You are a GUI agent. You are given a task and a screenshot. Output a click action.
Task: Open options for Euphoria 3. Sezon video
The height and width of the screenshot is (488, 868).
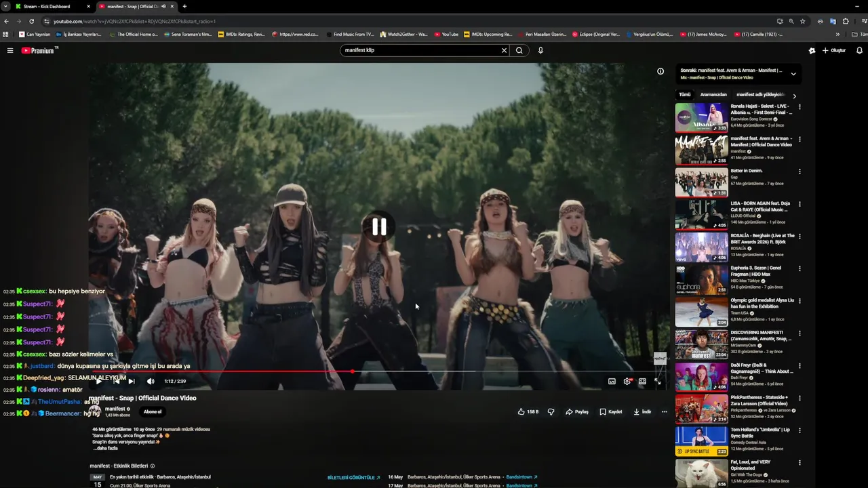tap(800, 269)
